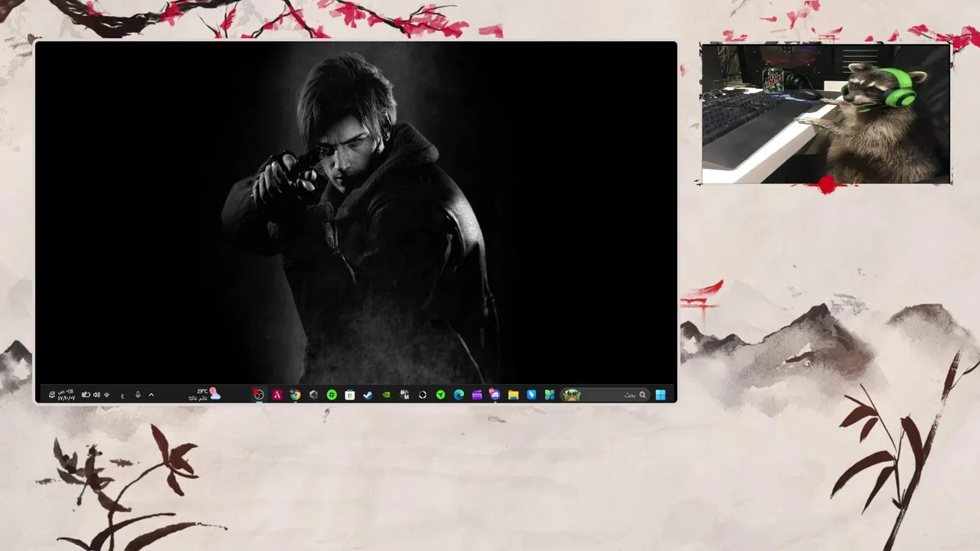Image resolution: width=980 pixels, height=551 pixels.
Task: Open Microsoft Store from the taskbar
Action: 350,395
